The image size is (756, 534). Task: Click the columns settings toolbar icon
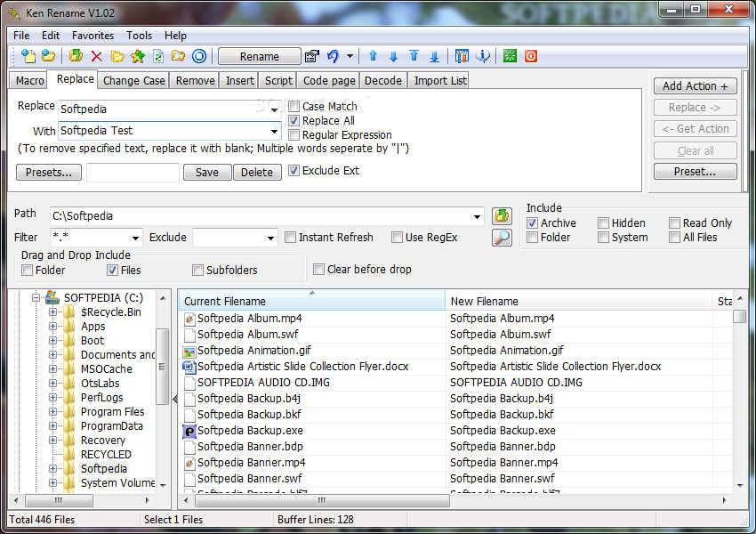point(462,56)
